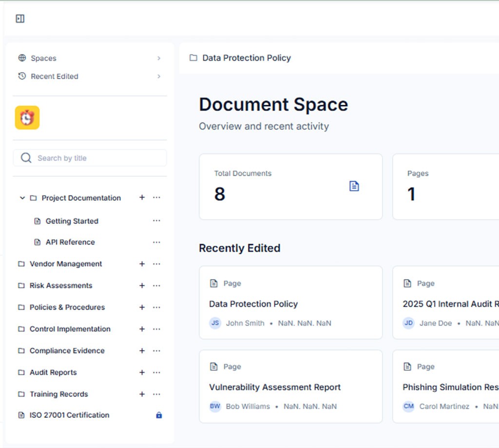Click John Smith's JS avatar
This screenshot has height=448, width=499.
215,323
